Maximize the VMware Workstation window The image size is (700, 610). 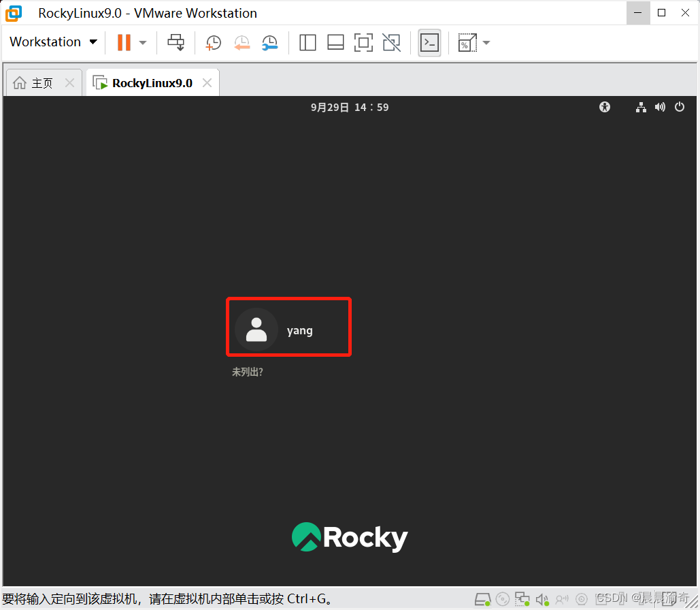pyautogui.click(x=662, y=13)
